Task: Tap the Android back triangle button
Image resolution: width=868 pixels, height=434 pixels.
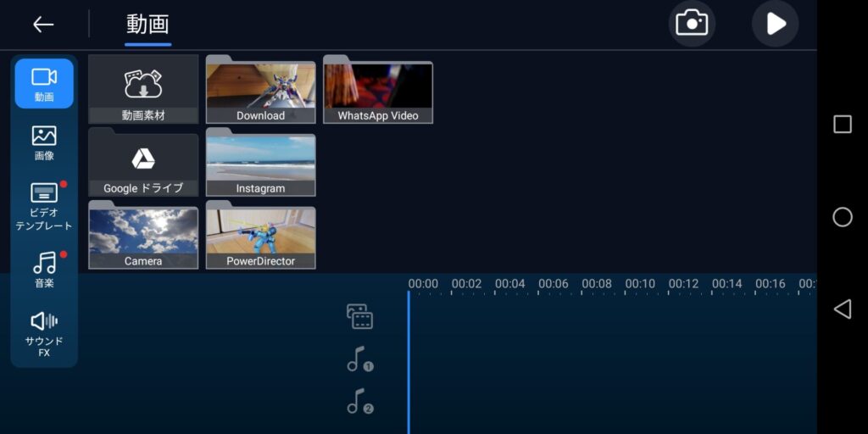Action: tap(843, 309)
